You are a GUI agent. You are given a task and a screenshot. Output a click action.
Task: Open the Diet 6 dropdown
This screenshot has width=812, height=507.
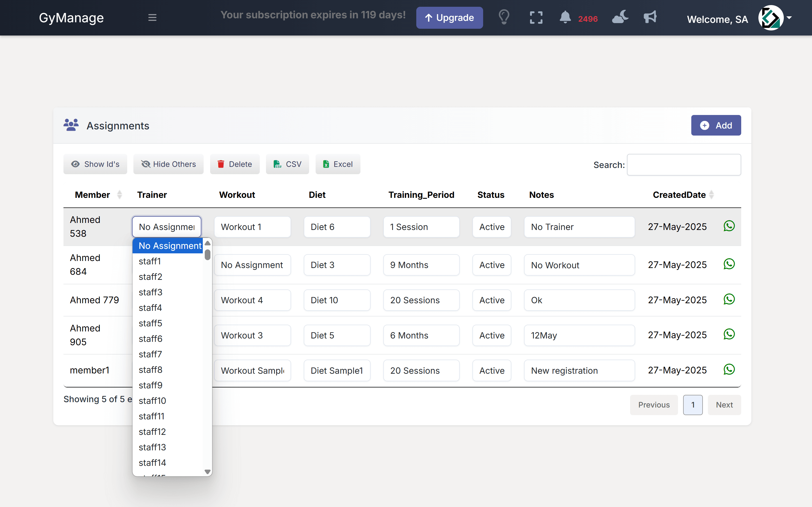coord(337,227)
